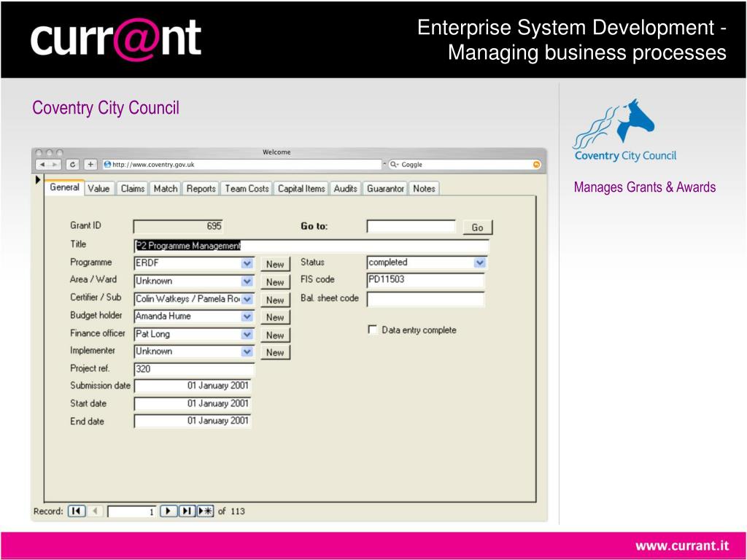Click the browser forward arrow
This screenshot has width=747, height=560.
[x=55, y=164]
